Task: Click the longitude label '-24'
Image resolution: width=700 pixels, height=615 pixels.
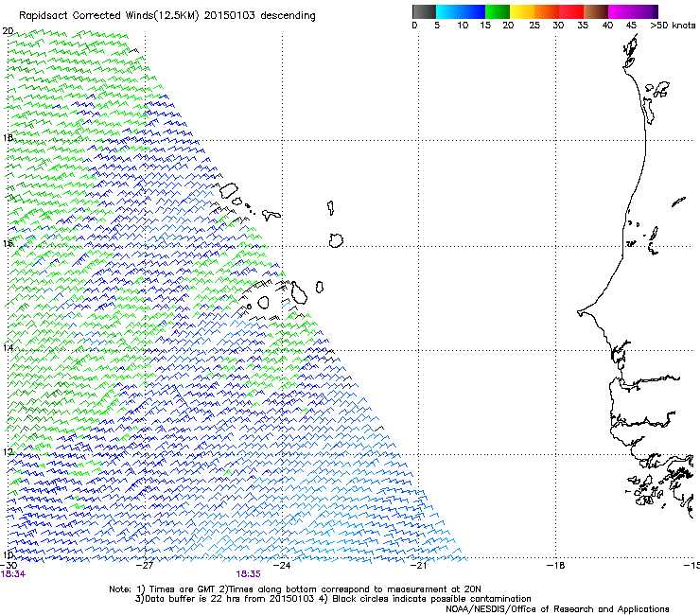Action: coord(282,566)
